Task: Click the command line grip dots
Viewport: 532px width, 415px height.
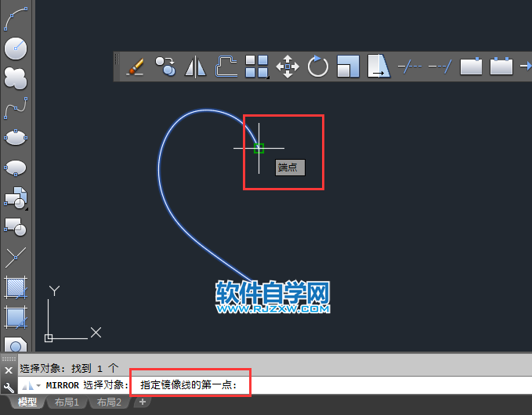Action: (9, 359)
